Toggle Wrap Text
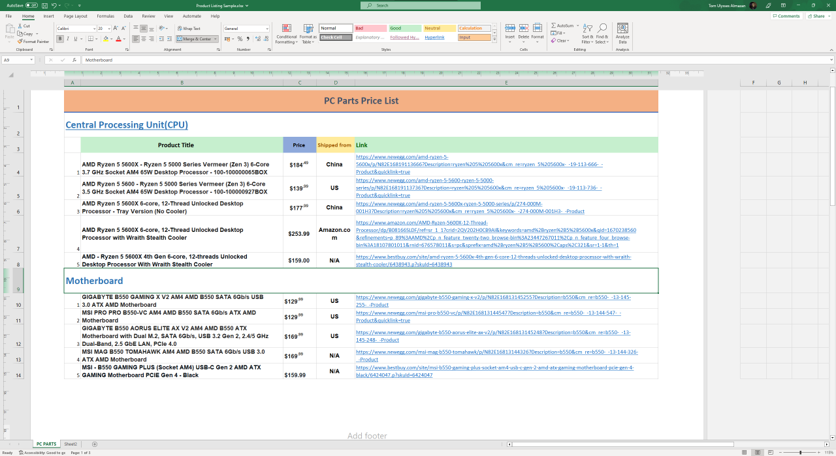This screenshot has width=836, height=456. [x=189, y=28]
